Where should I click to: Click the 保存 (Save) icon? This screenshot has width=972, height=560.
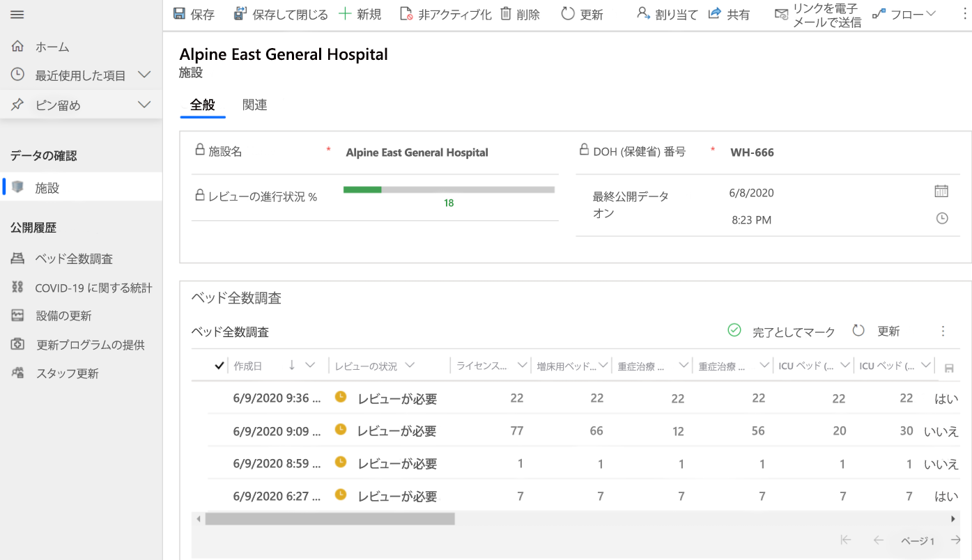click(179, 14)
